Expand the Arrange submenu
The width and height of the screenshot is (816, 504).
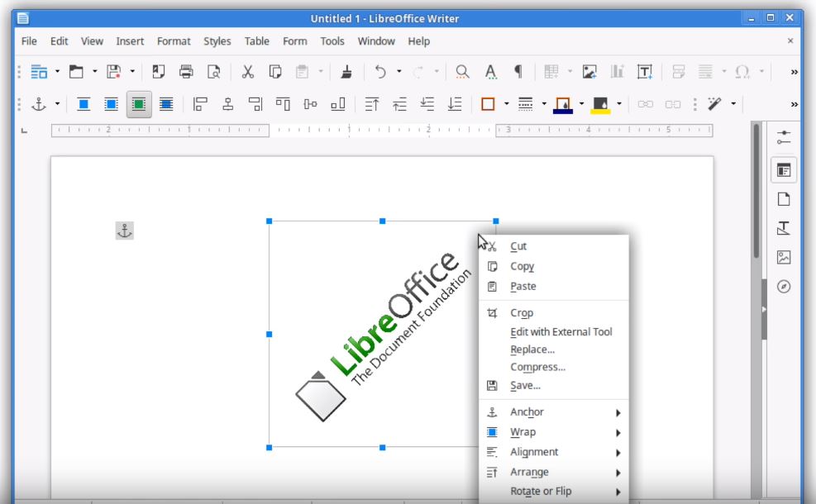554,473
